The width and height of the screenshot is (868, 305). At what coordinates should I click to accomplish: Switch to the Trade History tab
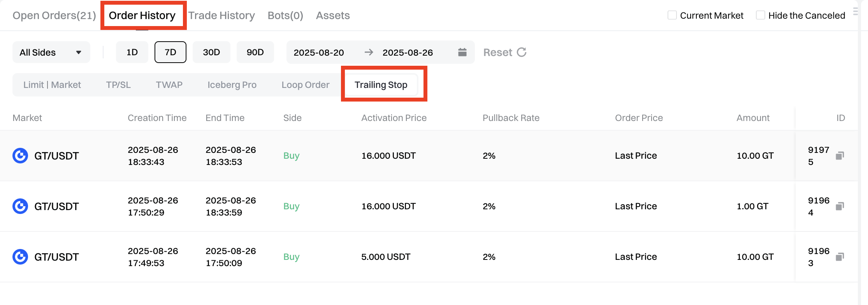221,16
